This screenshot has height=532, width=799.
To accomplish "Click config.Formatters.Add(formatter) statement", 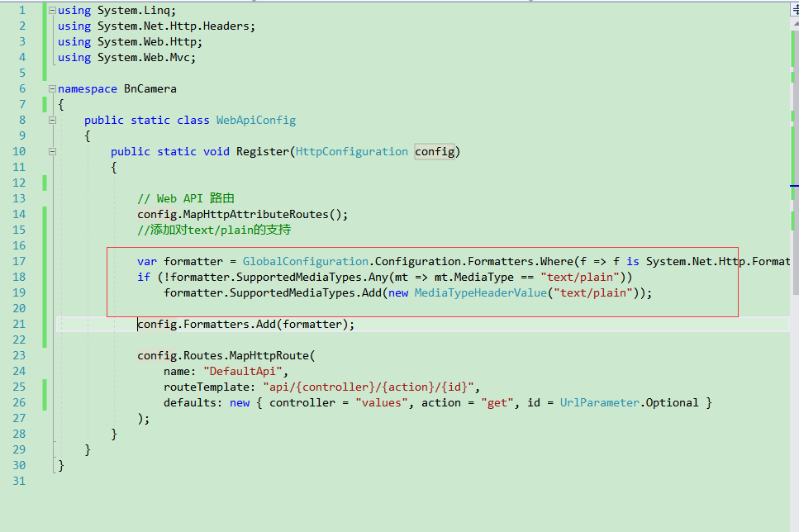I will tap(245, 324).
